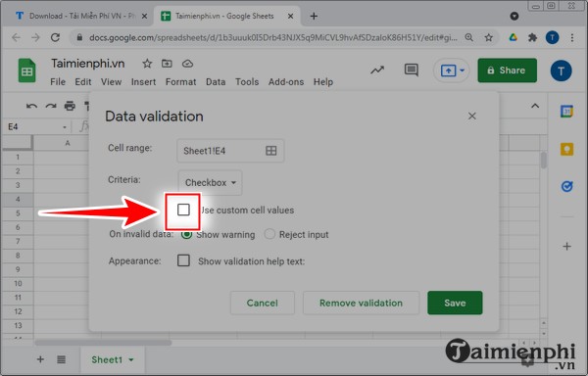Go back in the browser
The width and height of the screenshot is (588, 376).
click(16, 37)
